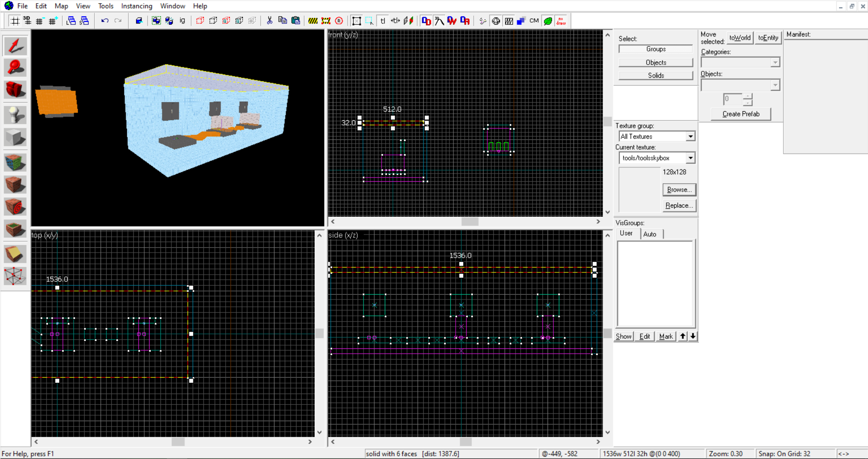Open the Objects prefab dropdown
The height and width of the screenshot is (459, 868).
pos(775,85)
